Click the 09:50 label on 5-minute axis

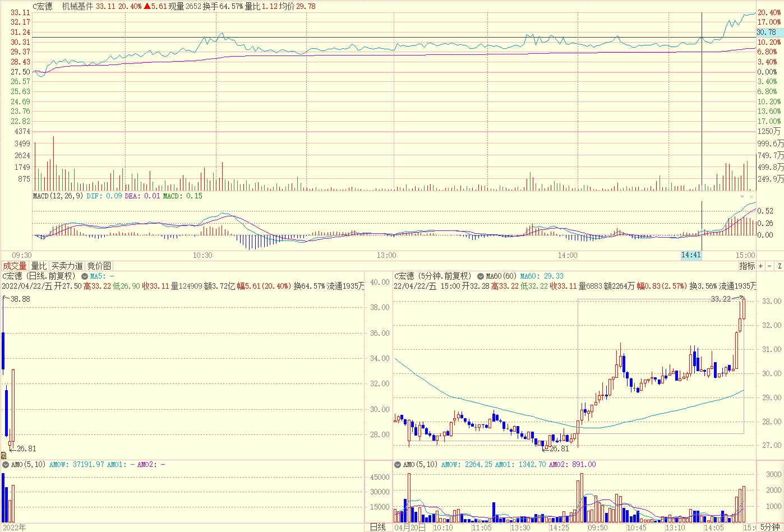pos(597,528)
